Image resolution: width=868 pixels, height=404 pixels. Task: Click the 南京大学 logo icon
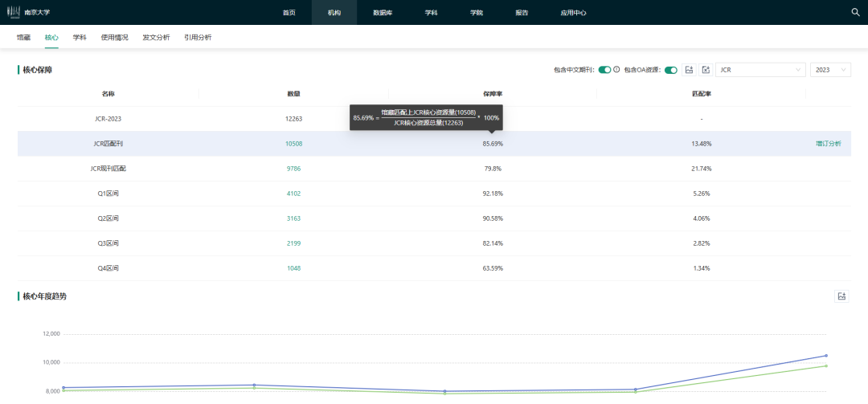tap(15, 13)
